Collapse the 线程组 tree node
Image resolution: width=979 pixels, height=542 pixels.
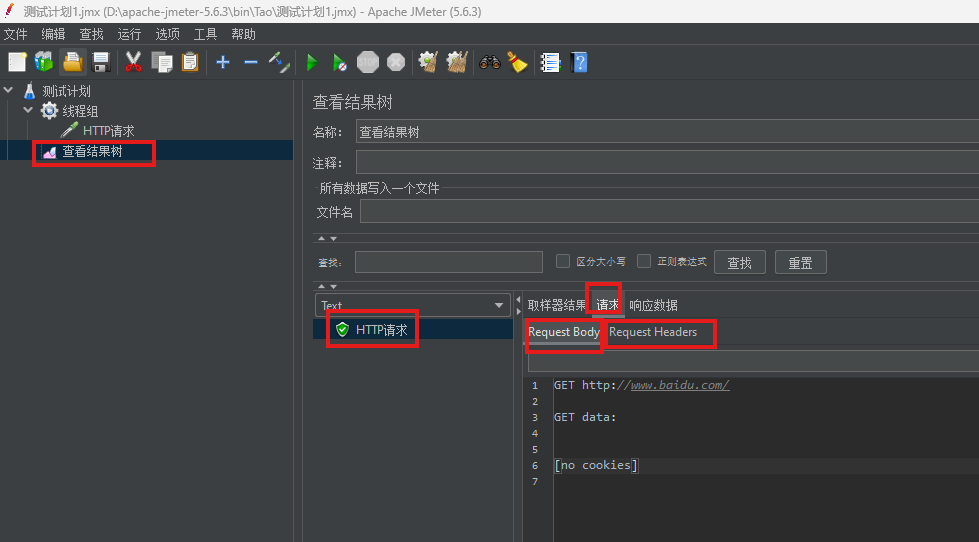(x=28, y=111)
